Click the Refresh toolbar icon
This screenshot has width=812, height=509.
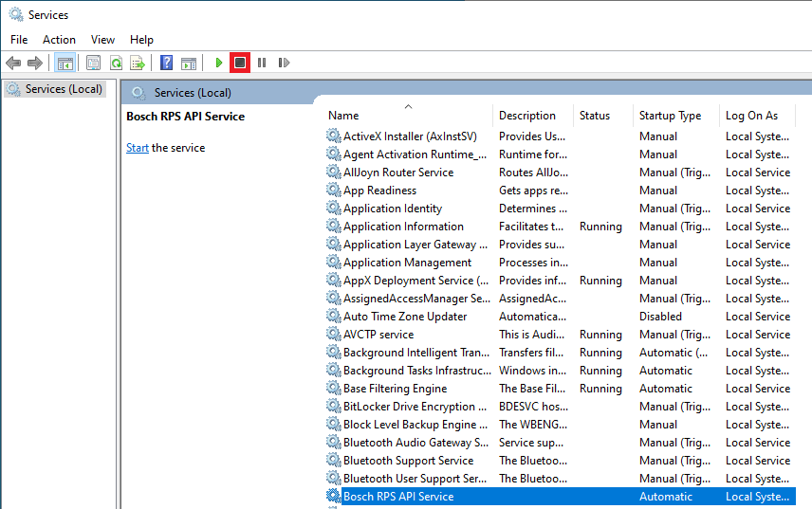tap(116, 63)
